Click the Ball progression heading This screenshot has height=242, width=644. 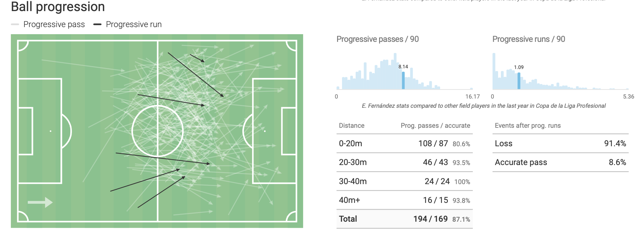pos(58,7)
